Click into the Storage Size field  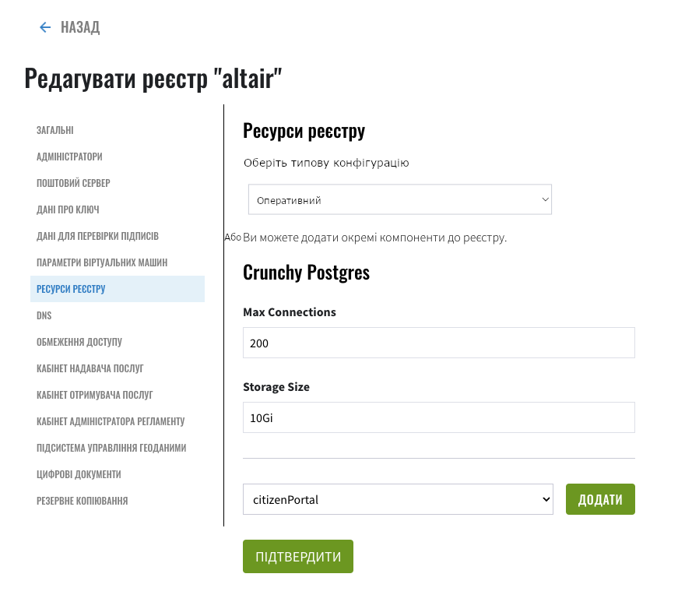439,417
